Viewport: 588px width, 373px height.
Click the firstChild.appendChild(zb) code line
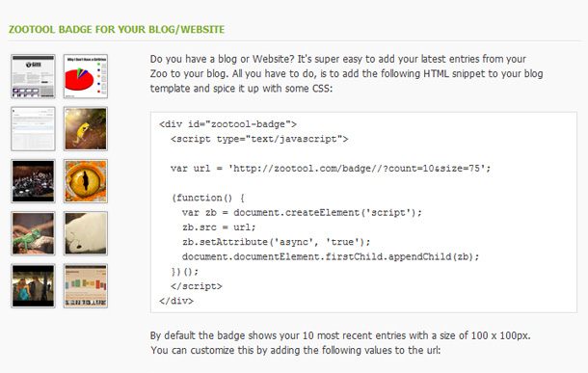(331, 256)
